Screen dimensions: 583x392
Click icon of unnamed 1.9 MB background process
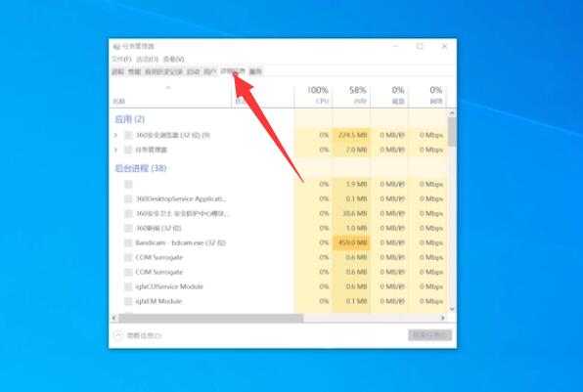coord(128,185)
